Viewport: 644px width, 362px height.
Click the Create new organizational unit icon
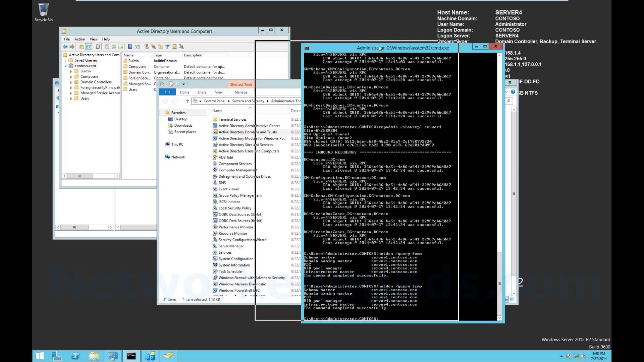(160, 47)
